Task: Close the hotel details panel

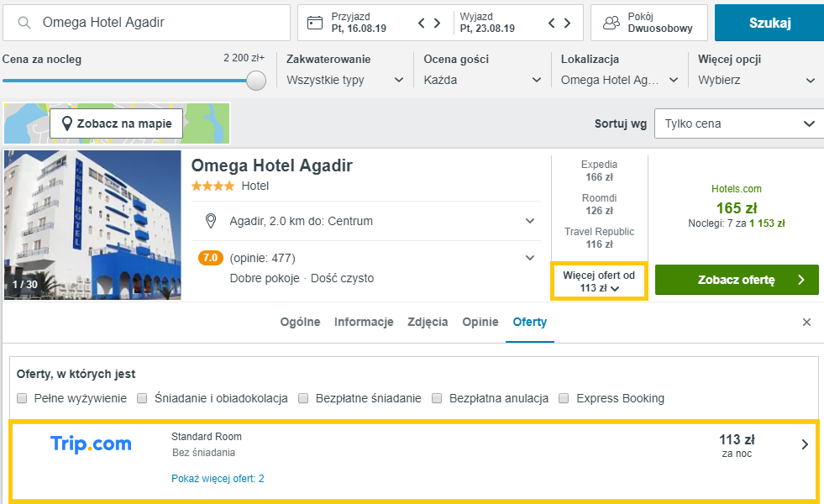Action: (x=806, y=323)
